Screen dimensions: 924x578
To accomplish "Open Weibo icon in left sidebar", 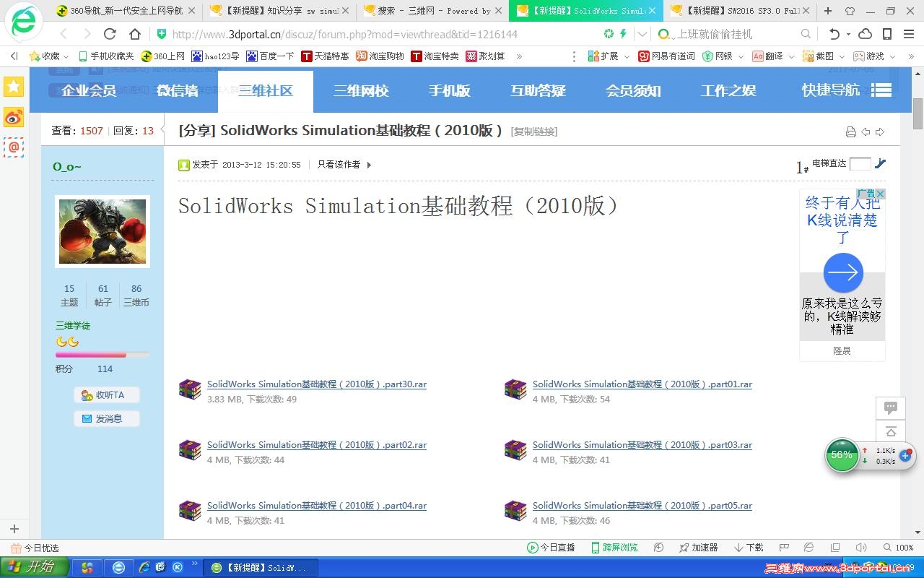I will (x=14, y=117).
